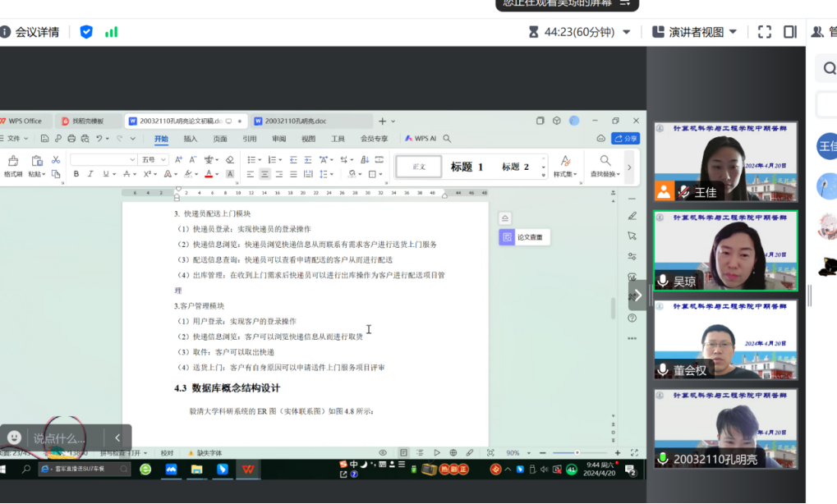Image resolution: width=837 pixels, height=504 pixels.
Task: Click the Format Painter (格式刷) icon
Action: [x=13, y=163]
